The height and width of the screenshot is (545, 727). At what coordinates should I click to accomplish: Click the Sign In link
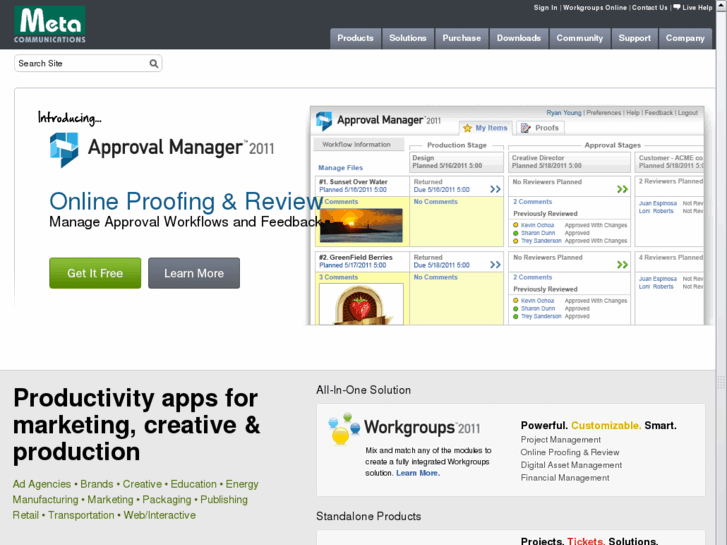click(x=545, y=7)
